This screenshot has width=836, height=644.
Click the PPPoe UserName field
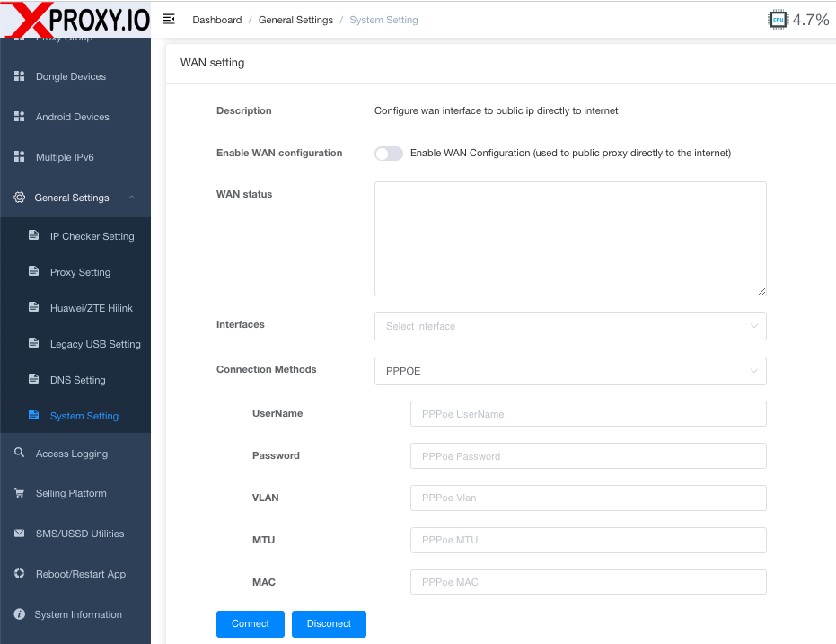[x=588, y=414]
